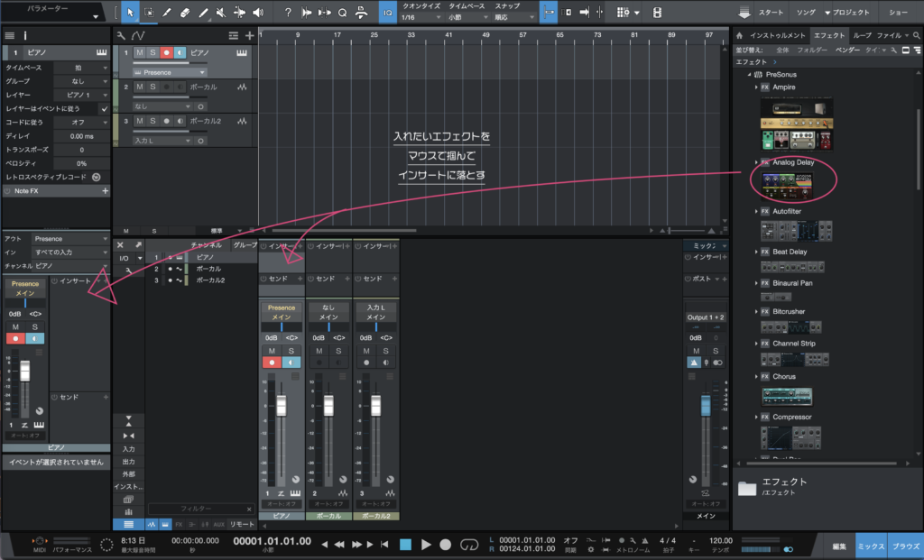The image size is (924, 560).
Task: Select the Arrow tool in the toolbar
Action: [130, 13]
